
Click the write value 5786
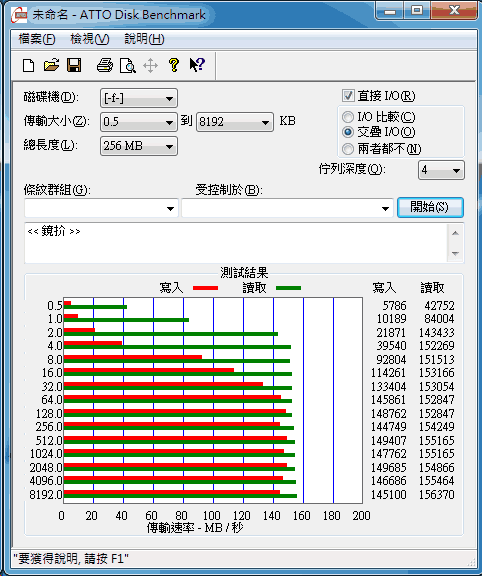coord(395,306)
